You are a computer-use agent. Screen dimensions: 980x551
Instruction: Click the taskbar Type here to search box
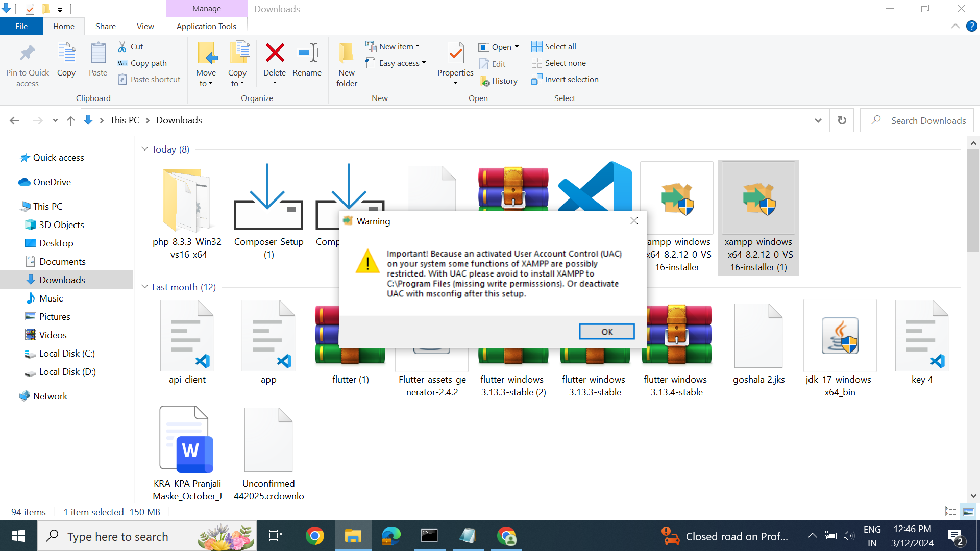click(147, 536)
